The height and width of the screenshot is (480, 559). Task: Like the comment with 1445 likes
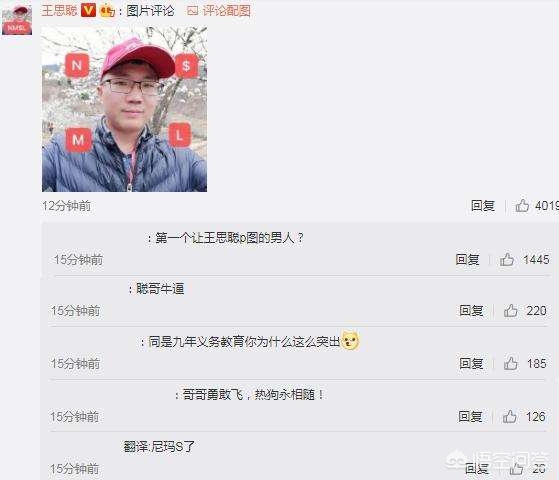pyautogui.click(x=507, y=259)
